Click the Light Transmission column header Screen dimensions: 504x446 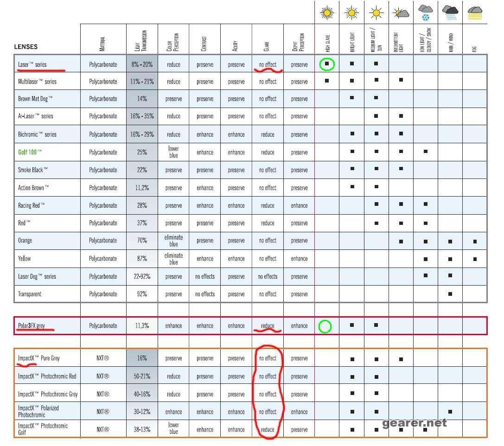[x=141, y=40]
